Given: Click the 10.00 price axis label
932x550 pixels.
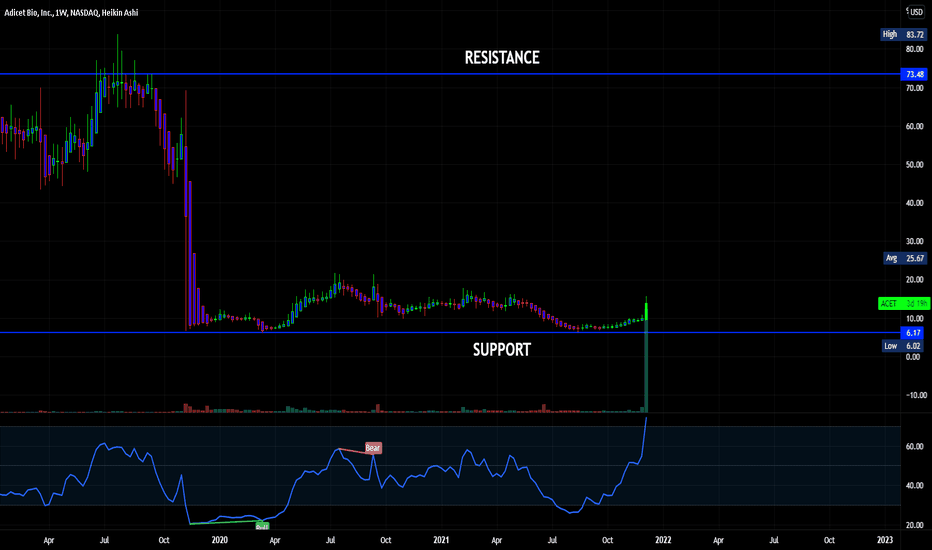Looking at the screenshot, I should 914,319.
